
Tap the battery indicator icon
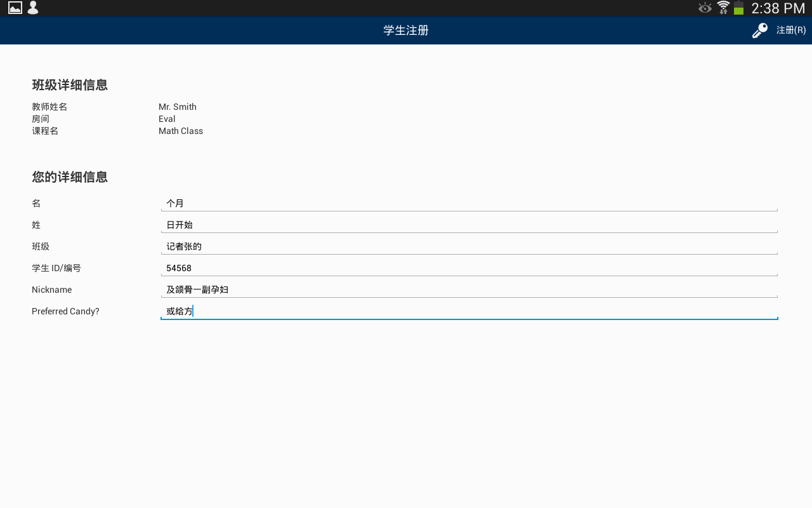[x=738, y=8]
